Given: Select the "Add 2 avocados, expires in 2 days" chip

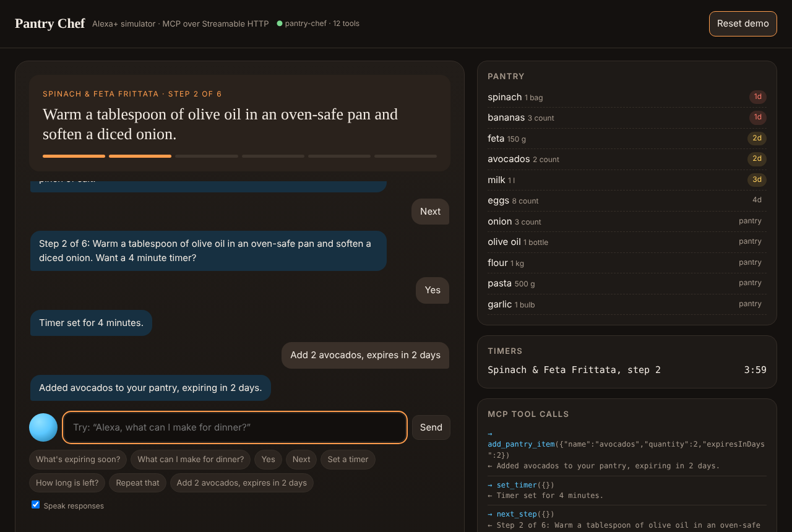Looking at the screenshot, I should [242, 483].
